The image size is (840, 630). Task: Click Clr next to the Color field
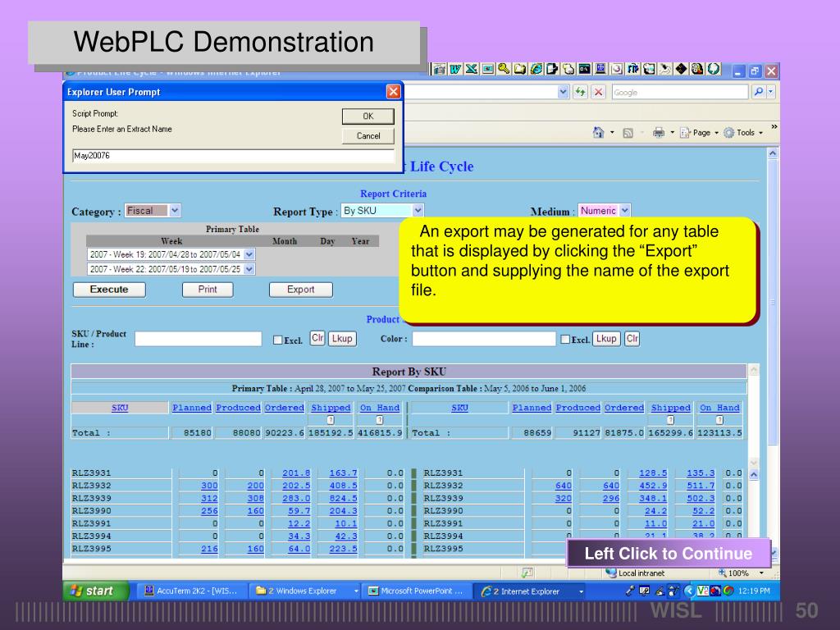(x=632, y=339)
